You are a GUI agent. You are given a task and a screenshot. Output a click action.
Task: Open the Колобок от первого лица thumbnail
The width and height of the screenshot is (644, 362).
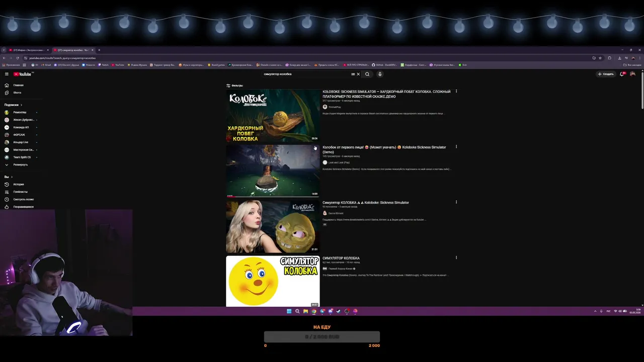pos(273,171)
